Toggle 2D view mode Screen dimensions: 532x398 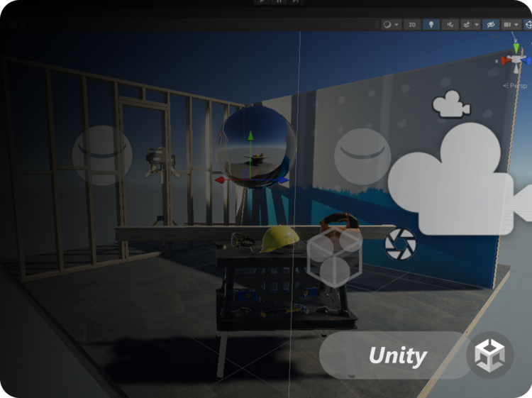412,24
